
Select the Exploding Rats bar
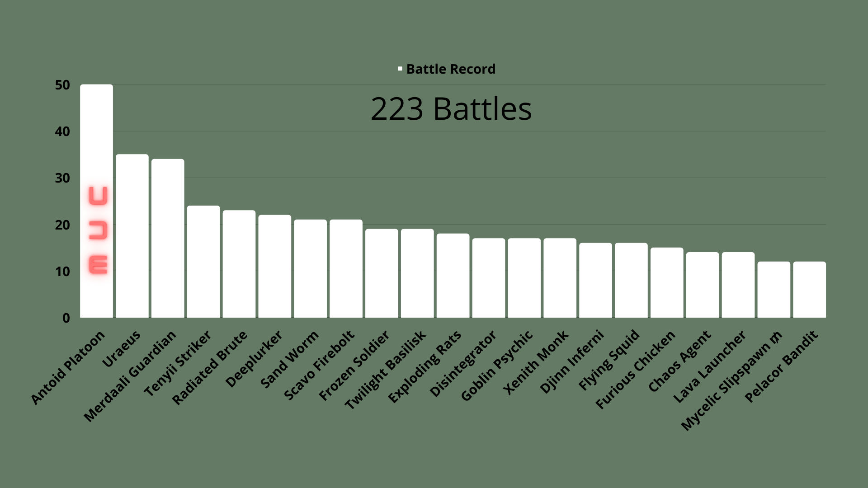point(453,276)
